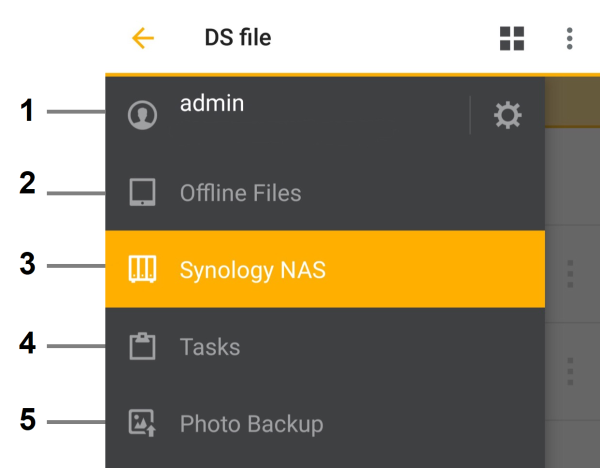
Task: Click the Photo Backup image icon
Action: click(x=142, y=423)
